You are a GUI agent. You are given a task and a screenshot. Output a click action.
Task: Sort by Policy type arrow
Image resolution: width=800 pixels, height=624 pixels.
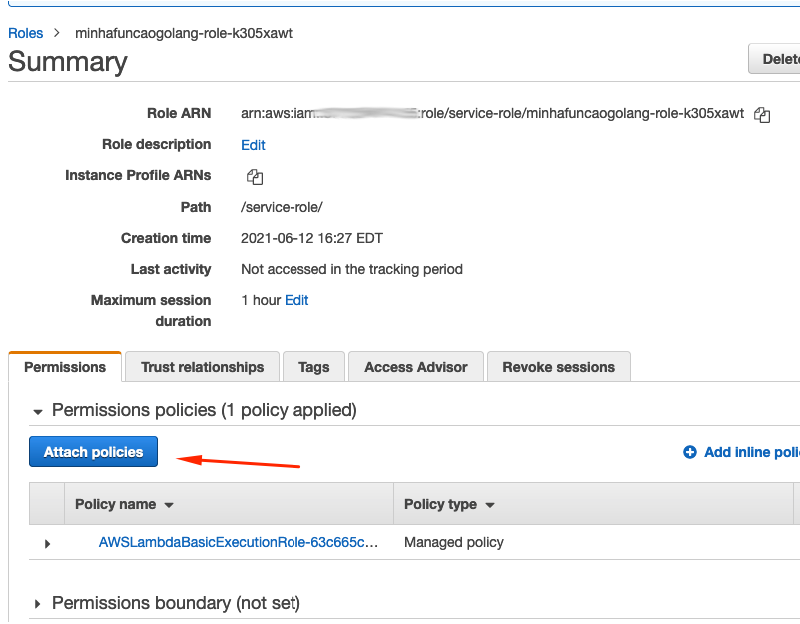point(490,505)
